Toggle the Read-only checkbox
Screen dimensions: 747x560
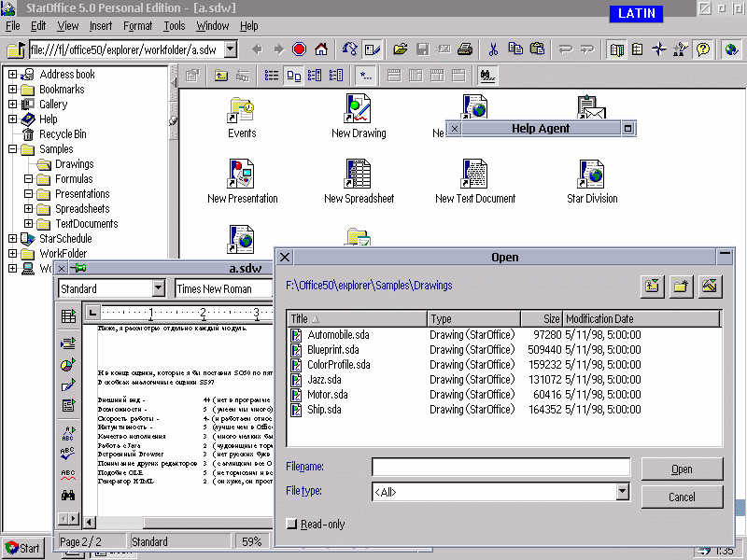(x=291, y=524)
